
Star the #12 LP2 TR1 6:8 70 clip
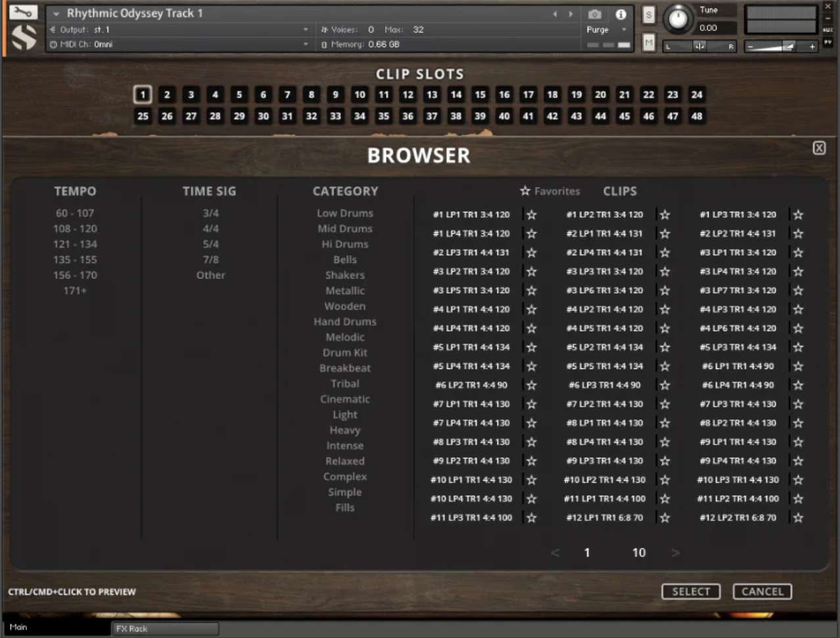(x=798, y=518)
